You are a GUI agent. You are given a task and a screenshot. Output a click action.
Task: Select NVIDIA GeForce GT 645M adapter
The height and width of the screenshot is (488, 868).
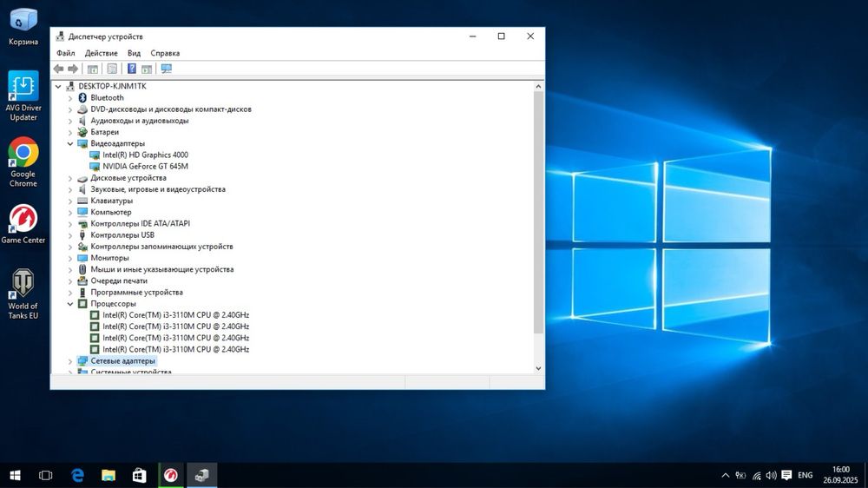[145, 166]
